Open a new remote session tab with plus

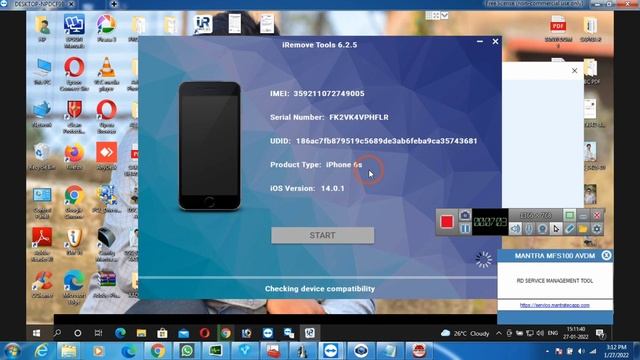pos(114,4)
